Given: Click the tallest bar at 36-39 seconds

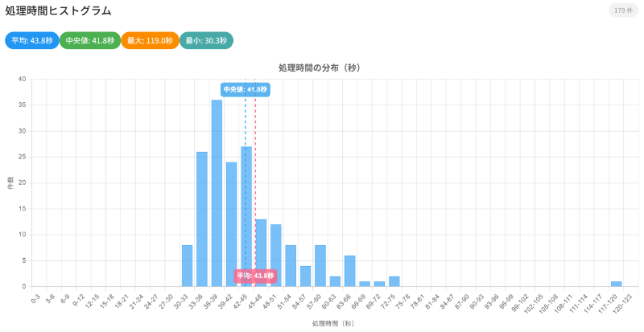Looking at the screenshot, I should [217, 193].
